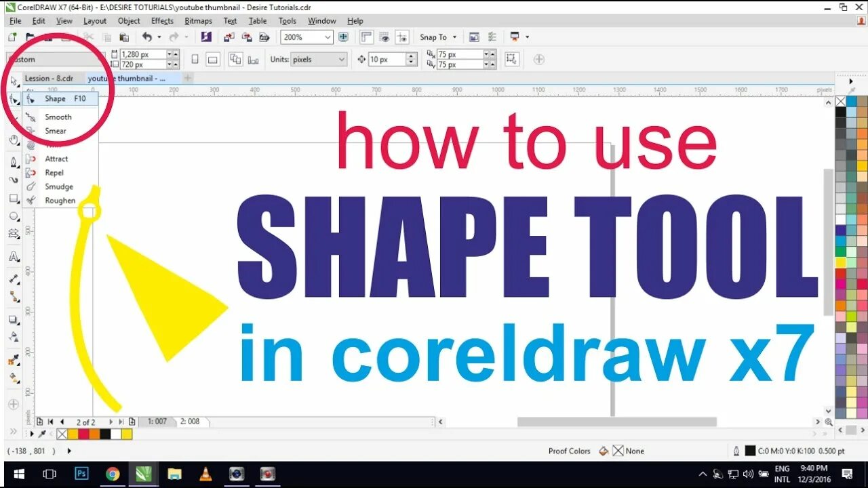Image resolution: width=868 pixels, height=488 pixels.
Task: Toggle Show Grid button
Action: coord(385,37)
